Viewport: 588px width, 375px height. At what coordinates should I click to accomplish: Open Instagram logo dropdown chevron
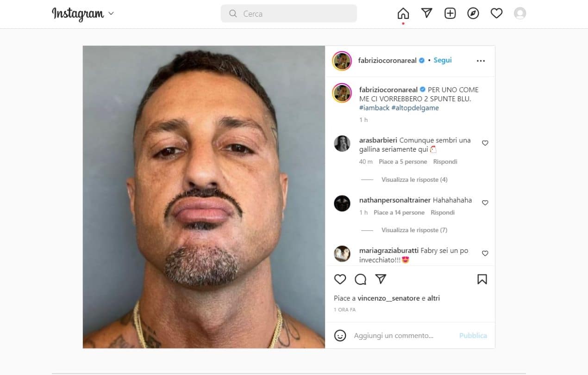tap(111, 14)
